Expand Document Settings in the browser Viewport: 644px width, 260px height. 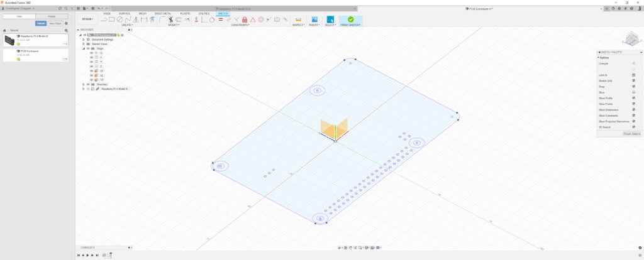[x=84, y=40]
